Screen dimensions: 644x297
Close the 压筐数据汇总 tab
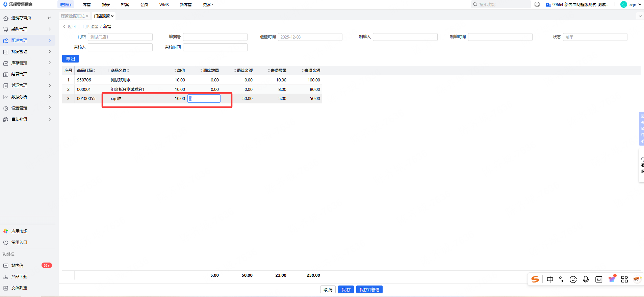pyautogui.click(x=87, y=16)
